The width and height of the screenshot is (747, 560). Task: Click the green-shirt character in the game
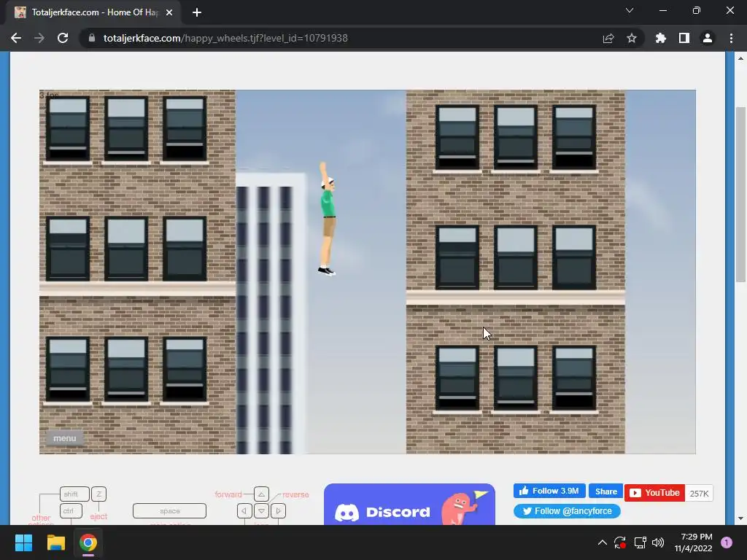click(x=328, y=219)
